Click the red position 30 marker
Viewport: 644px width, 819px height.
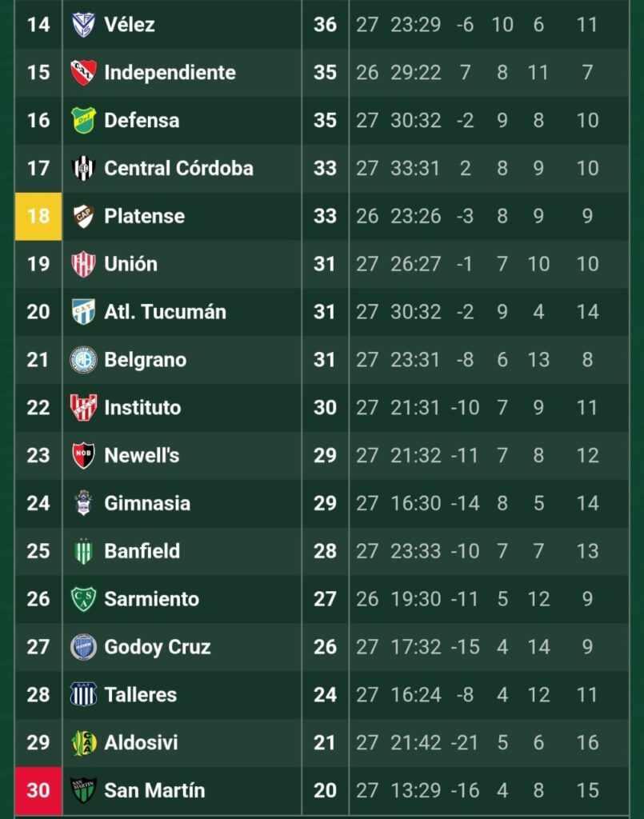click(38, 790)
